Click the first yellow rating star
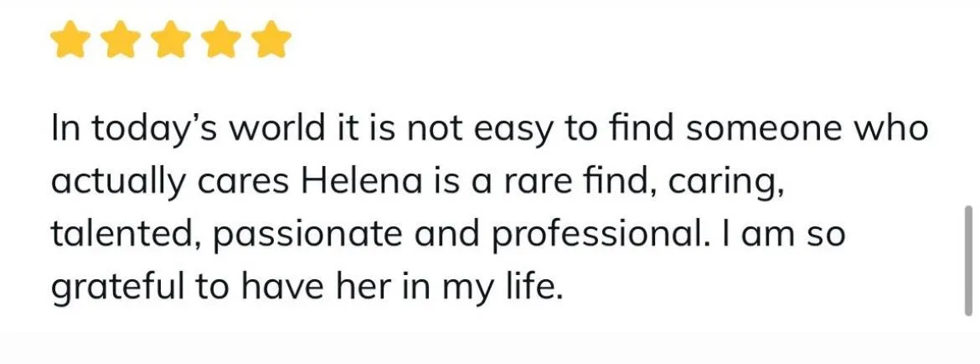This screenshot has width=980, height=364. (x=70, y=39)
